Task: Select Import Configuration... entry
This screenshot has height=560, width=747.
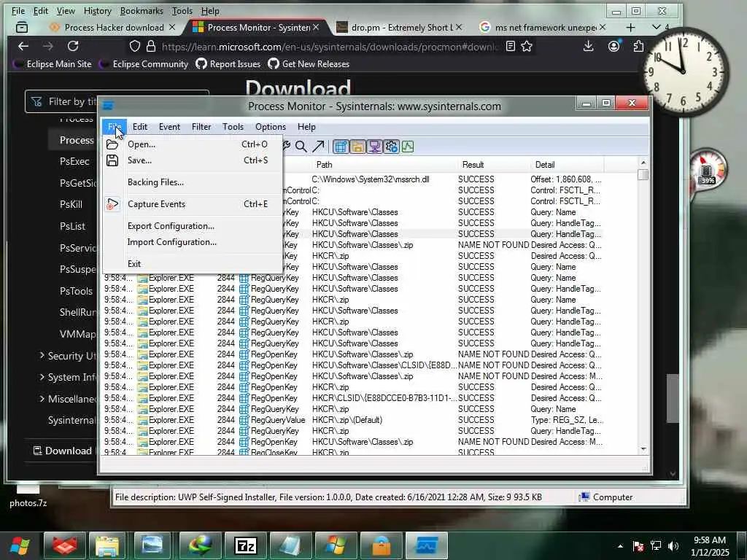Action: pos(193,242)
